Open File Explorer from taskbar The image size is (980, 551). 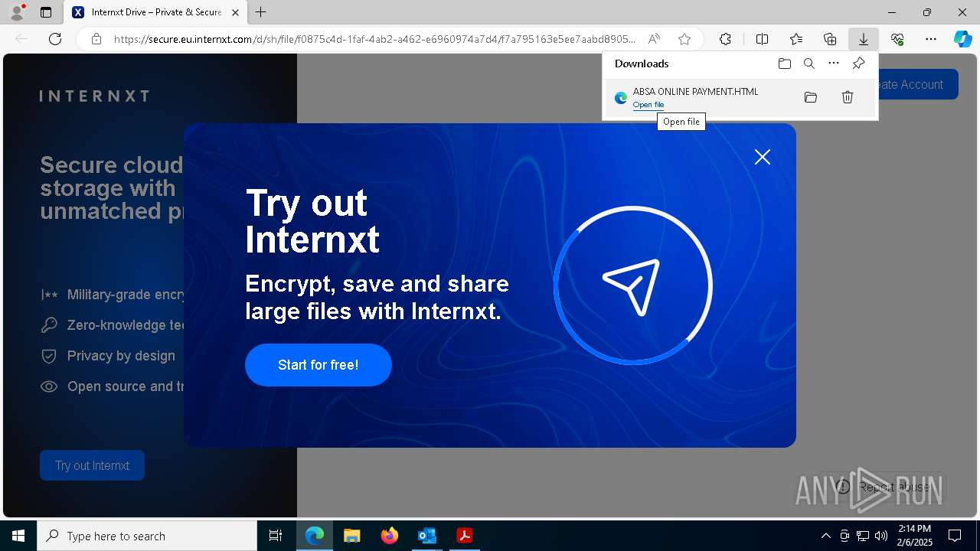click(351, 536)
